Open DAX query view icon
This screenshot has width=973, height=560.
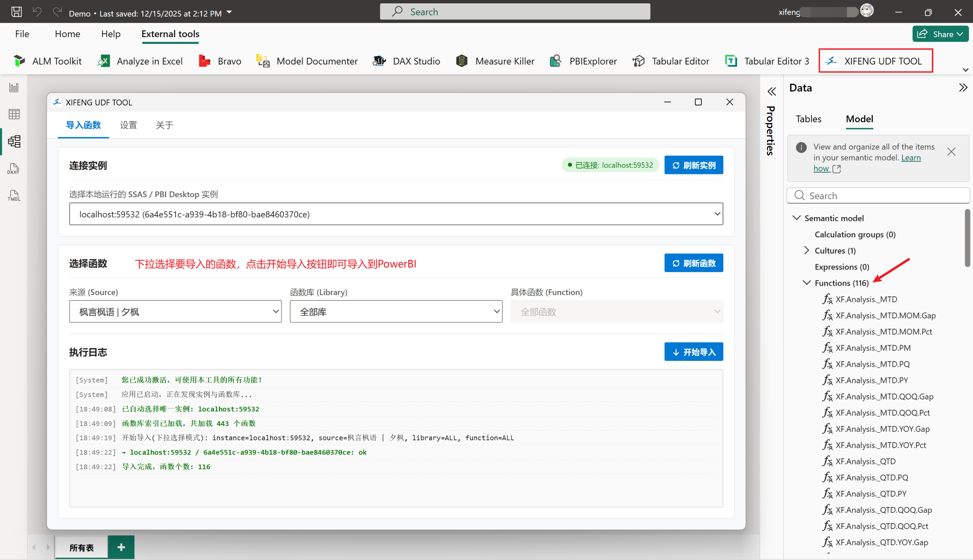14,168
